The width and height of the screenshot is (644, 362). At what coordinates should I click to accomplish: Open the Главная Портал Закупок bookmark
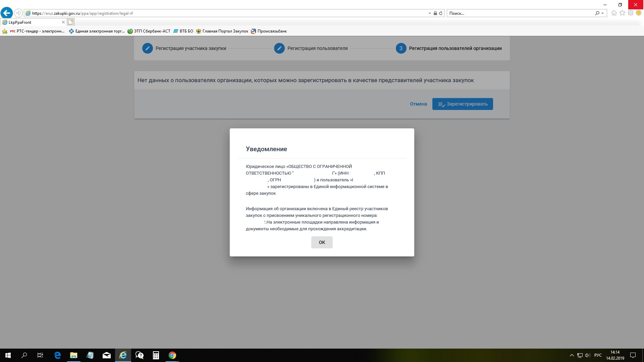coord(222,31)
